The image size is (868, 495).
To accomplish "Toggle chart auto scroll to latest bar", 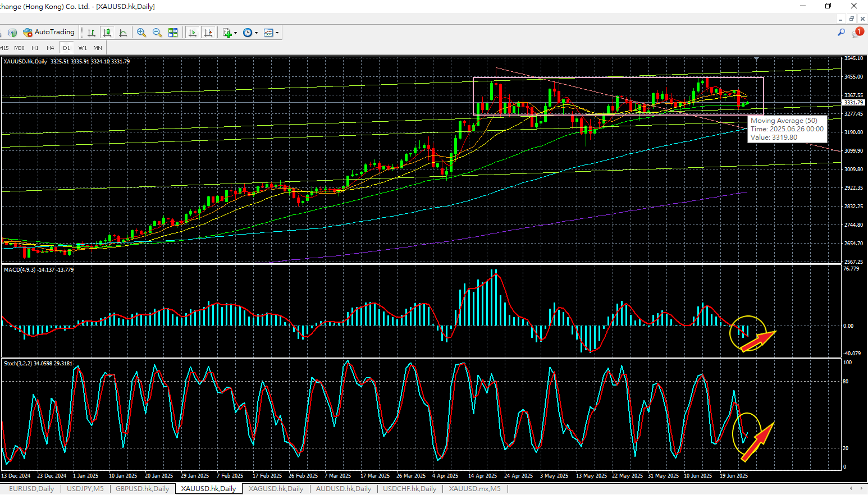I will click(x=193, y=33).
